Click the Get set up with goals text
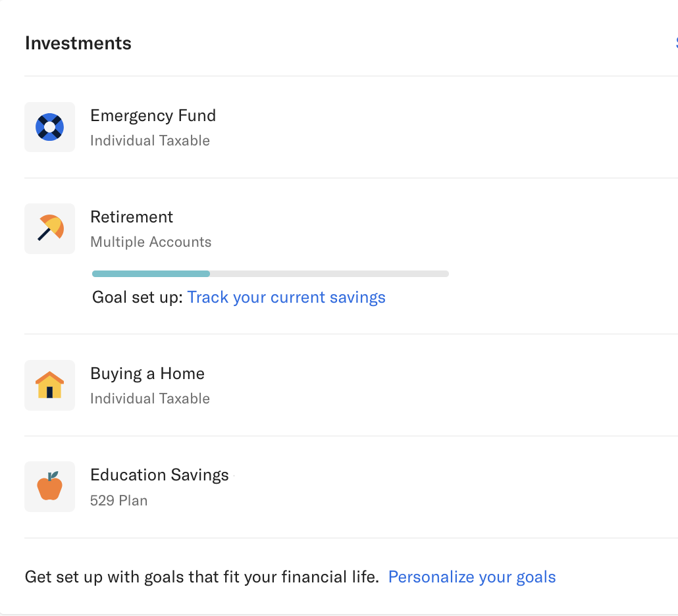 [202, 577]
